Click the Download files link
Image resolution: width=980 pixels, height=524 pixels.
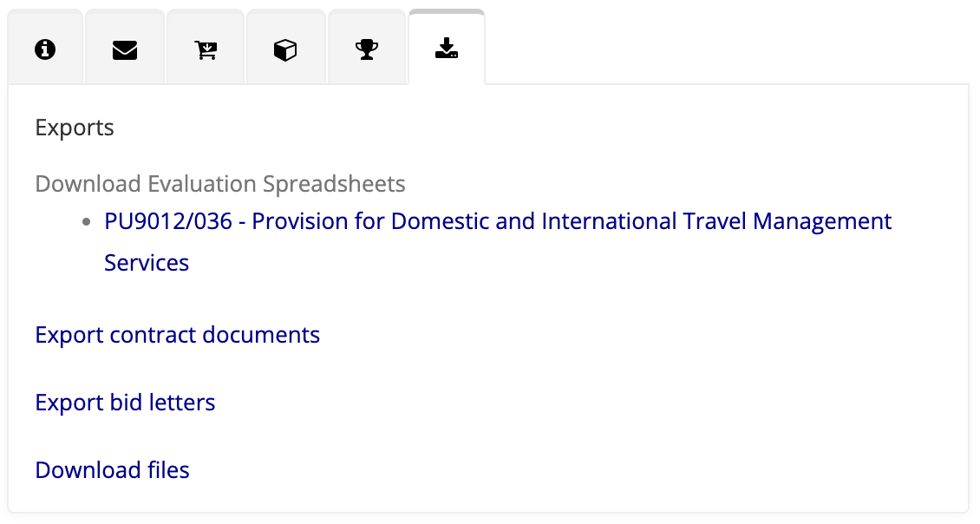click(113, 470)
